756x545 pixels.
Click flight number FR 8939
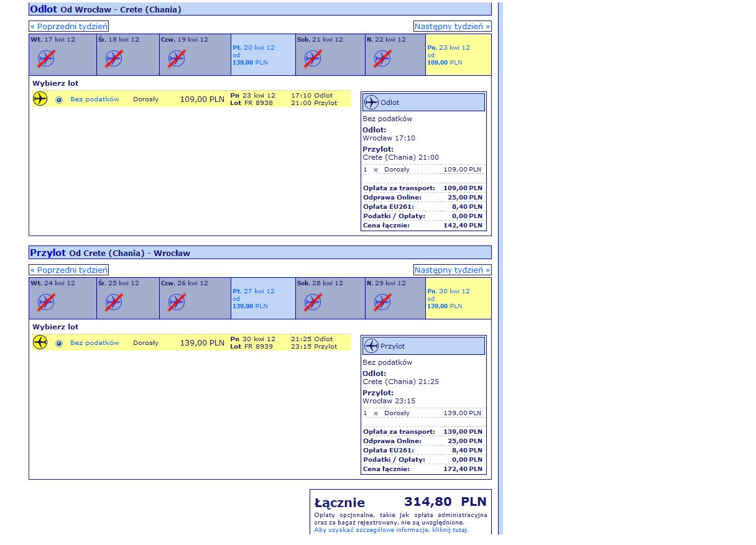pyautogui.click(x=259, y=347)
